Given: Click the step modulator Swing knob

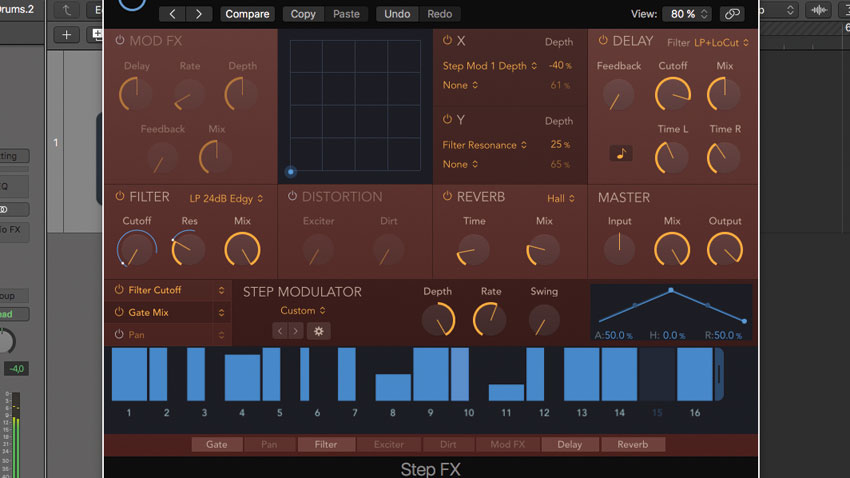Looking at the screenshot, I should point(544,320).
